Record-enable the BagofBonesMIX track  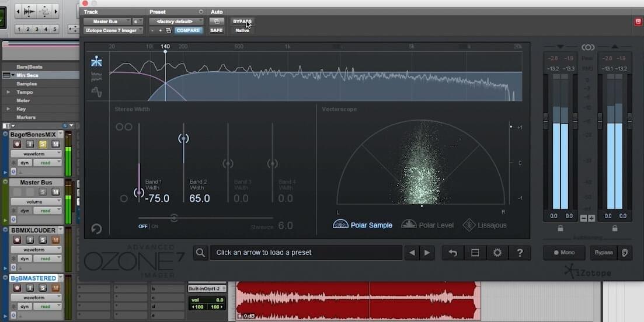17,144
